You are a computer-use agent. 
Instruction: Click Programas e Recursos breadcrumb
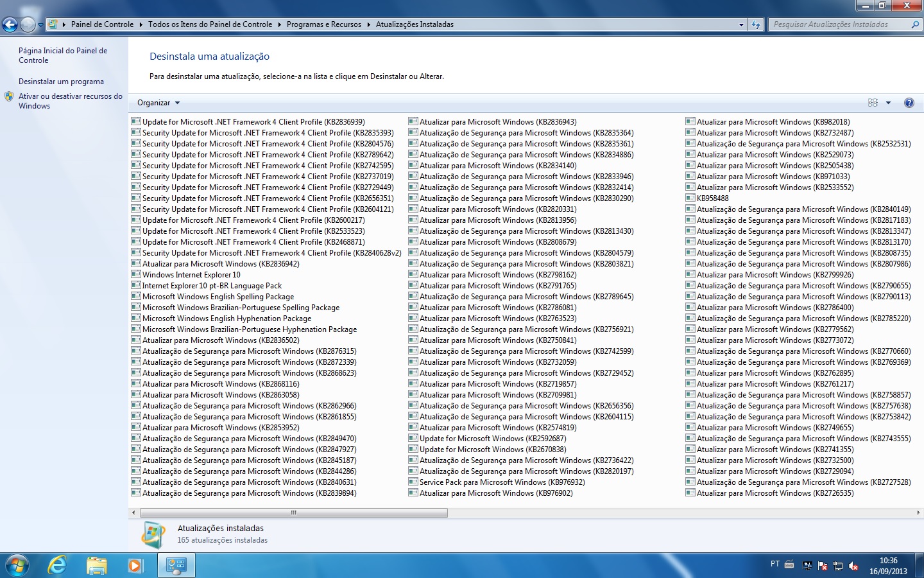click(x=324, y=24)
